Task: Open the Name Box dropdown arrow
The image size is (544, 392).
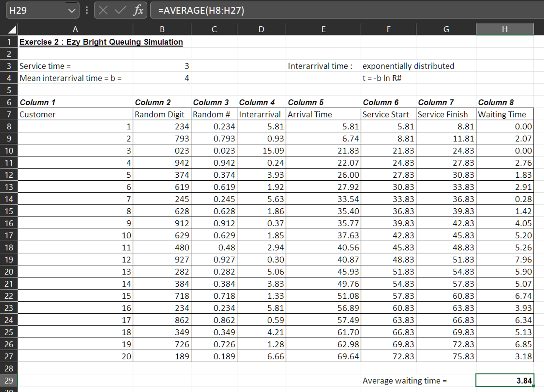Action: coord(72,11)
